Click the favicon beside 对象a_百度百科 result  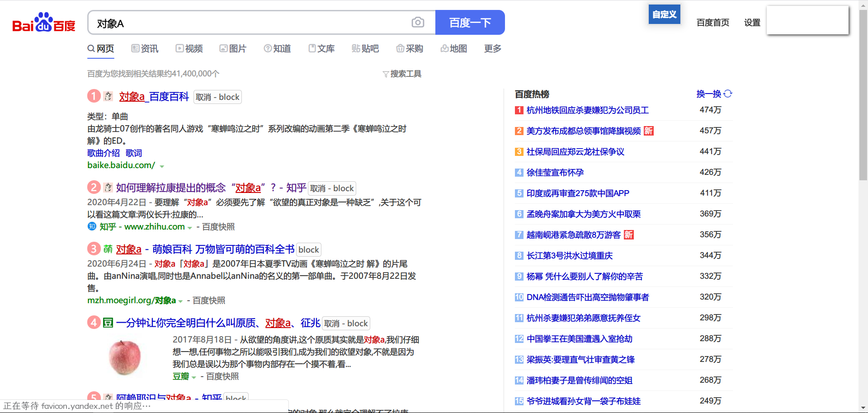108,96
